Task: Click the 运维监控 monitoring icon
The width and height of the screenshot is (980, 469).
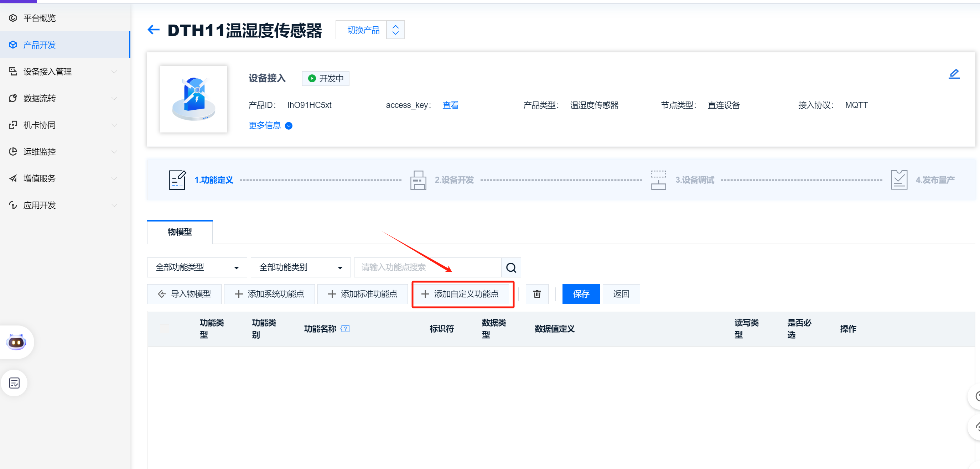Action: pyautogui.click(x=13, y=151)
